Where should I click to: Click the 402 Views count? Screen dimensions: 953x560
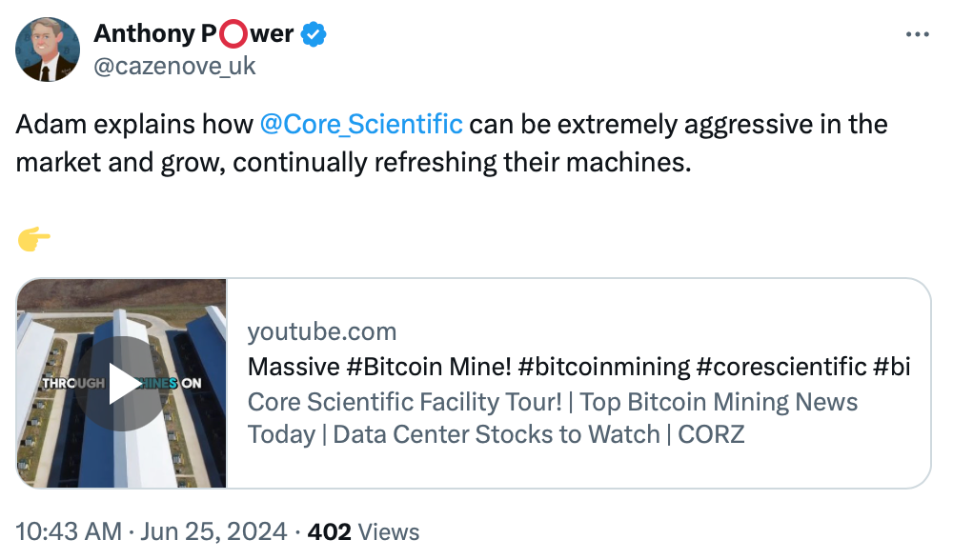point(363,532)
